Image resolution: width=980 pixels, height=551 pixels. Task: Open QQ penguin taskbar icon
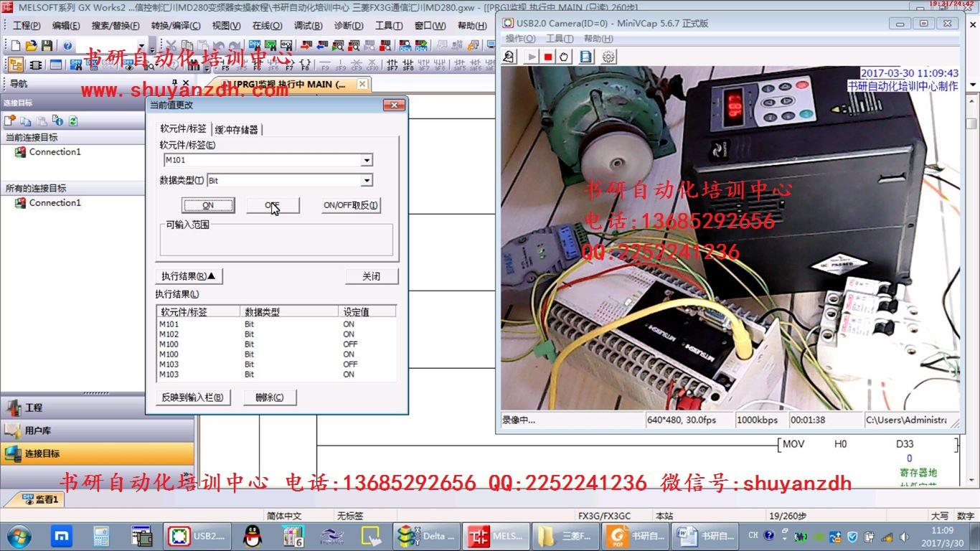[x=251, y=536]
